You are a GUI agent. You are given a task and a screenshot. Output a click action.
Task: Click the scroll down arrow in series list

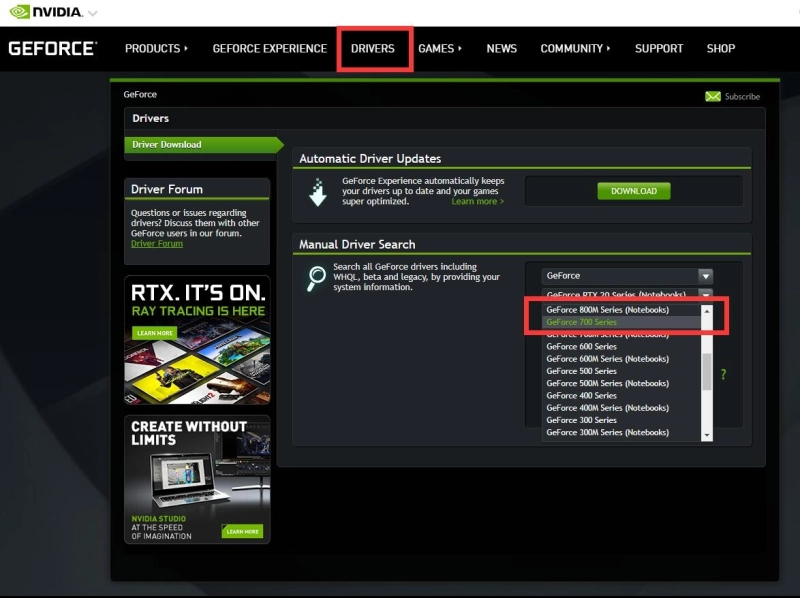click(x=707, y=435)
